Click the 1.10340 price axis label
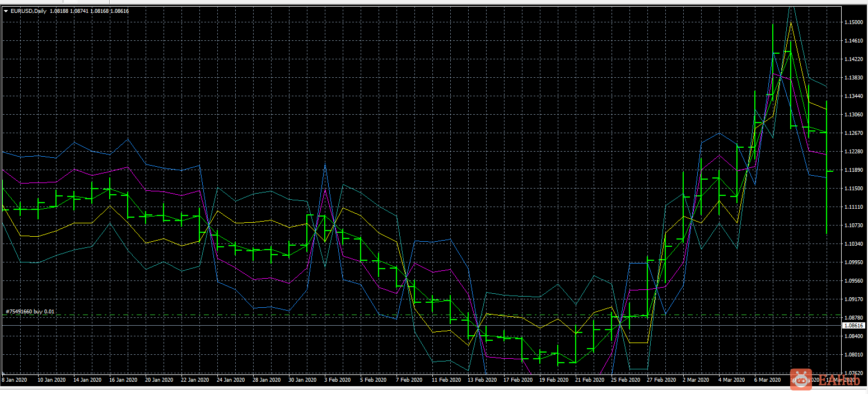868x394 pixels. coord(853,243)
